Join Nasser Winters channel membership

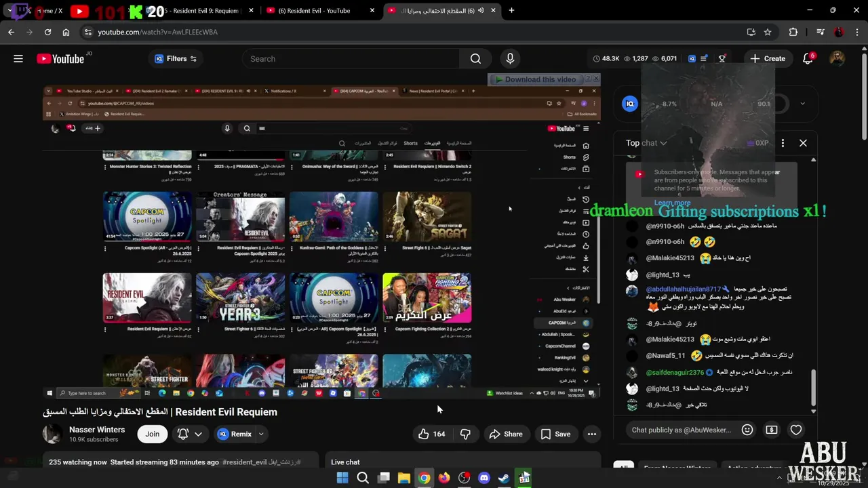[153, 434]
